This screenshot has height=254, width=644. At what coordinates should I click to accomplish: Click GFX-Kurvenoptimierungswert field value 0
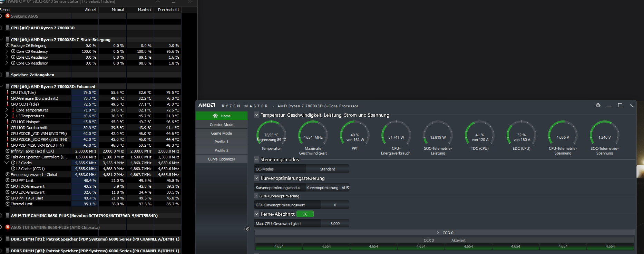[335, 205]
